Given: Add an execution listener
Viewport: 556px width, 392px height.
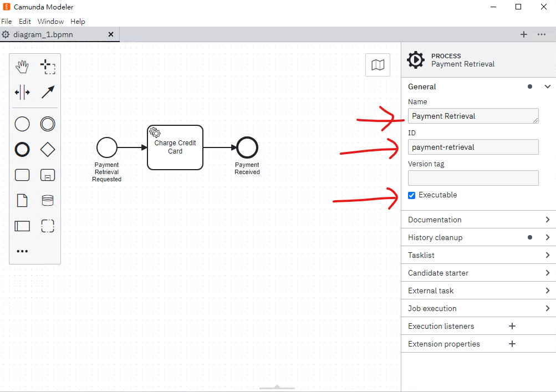Looking at the screenshot, I should point(512,326).
